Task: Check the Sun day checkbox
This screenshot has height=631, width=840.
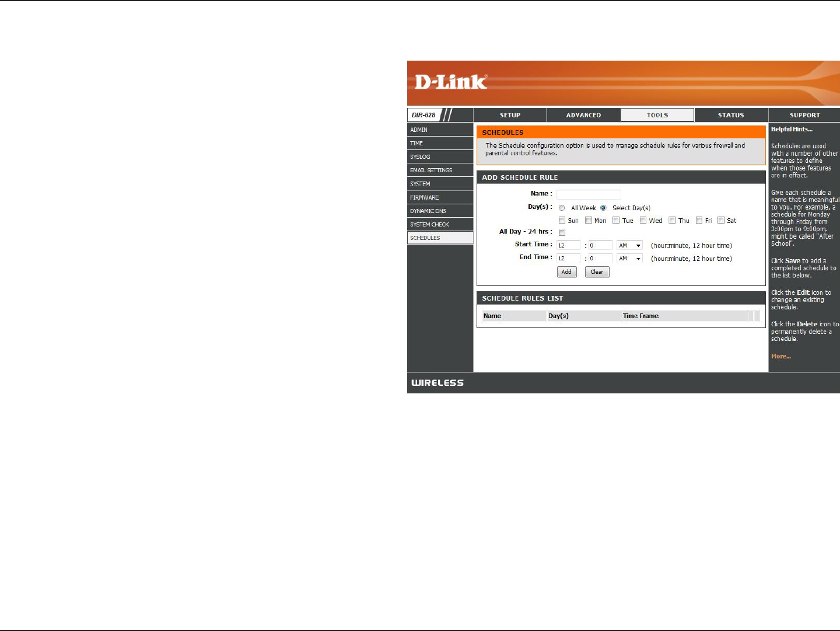Action: tap(562, 220)
